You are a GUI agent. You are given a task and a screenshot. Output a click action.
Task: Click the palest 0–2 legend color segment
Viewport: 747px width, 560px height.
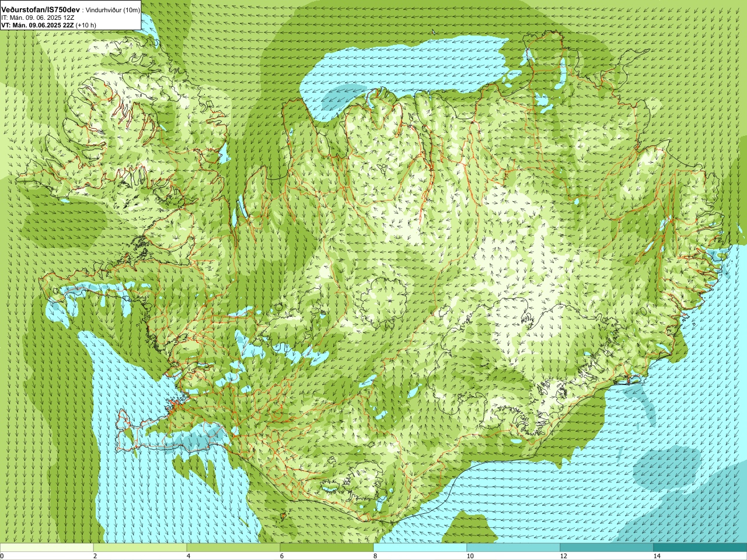[47, 548]
